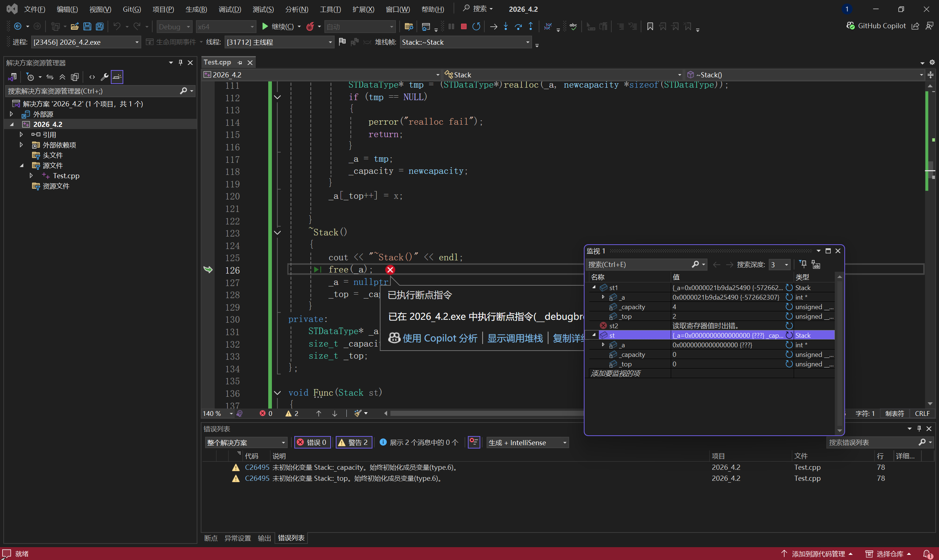Click the GitHub Copilot icon
The image size is (939, 560).
(x=851, y=26)
